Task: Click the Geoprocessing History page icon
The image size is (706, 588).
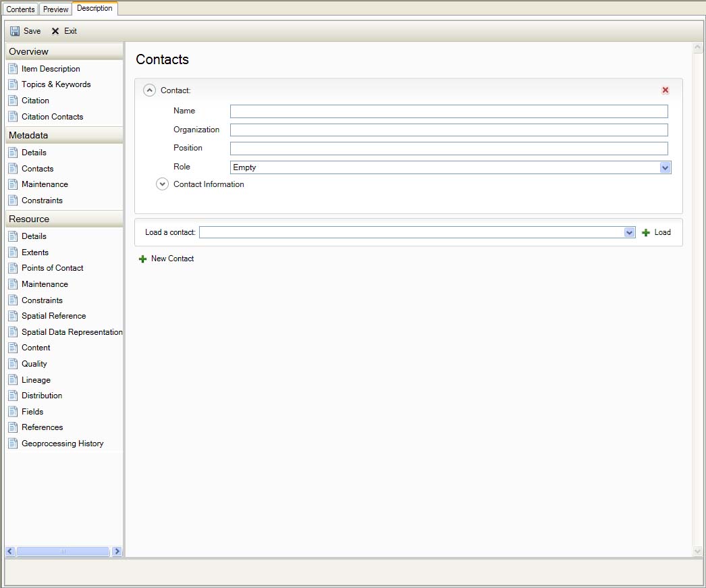Action: [x=13, y=444]
